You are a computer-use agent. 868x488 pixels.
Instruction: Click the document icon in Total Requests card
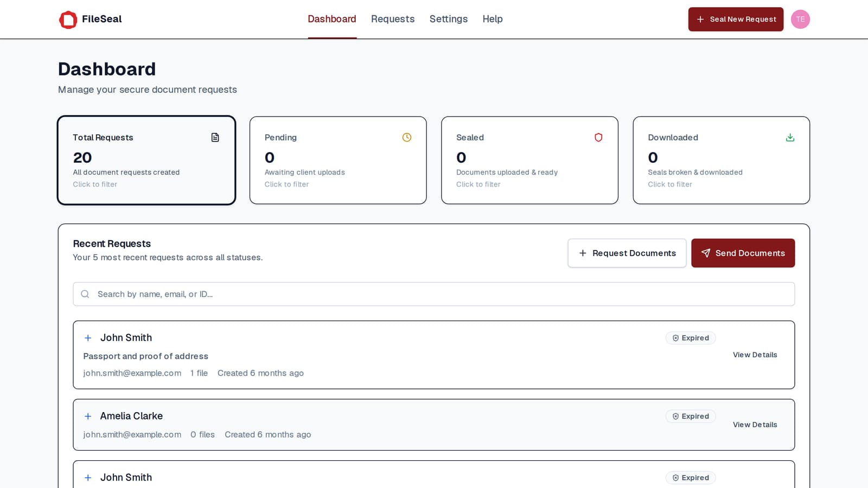click(x=215, y=138)
